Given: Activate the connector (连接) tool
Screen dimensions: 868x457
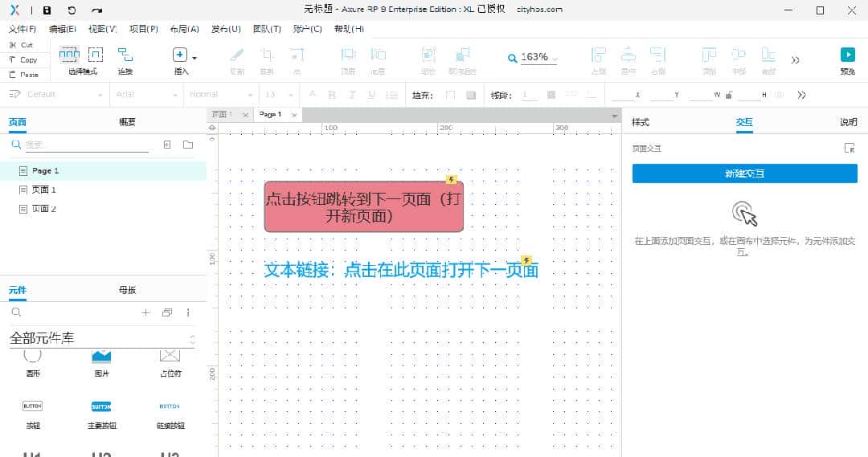Looking at the screenshot, I should point(125,55).
